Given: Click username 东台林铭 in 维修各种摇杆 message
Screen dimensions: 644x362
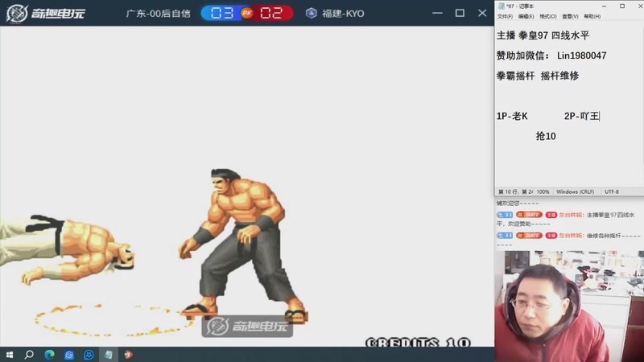Looking at the screenshot, I should click(x=572, y=236).
